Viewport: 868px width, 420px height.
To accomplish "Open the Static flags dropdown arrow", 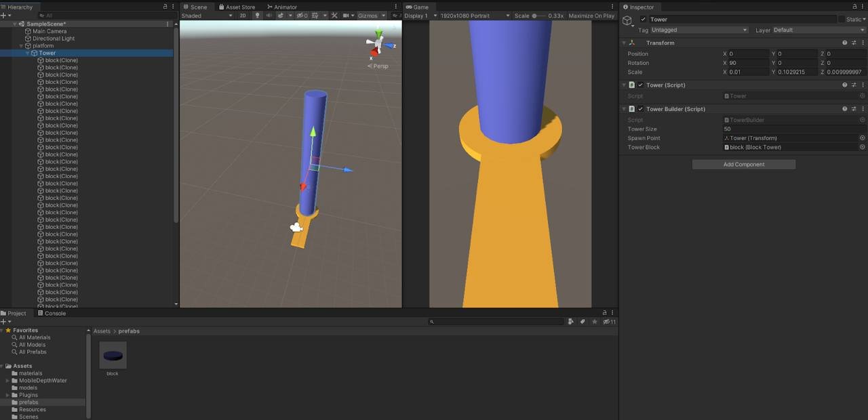I will tap(864, 20).
